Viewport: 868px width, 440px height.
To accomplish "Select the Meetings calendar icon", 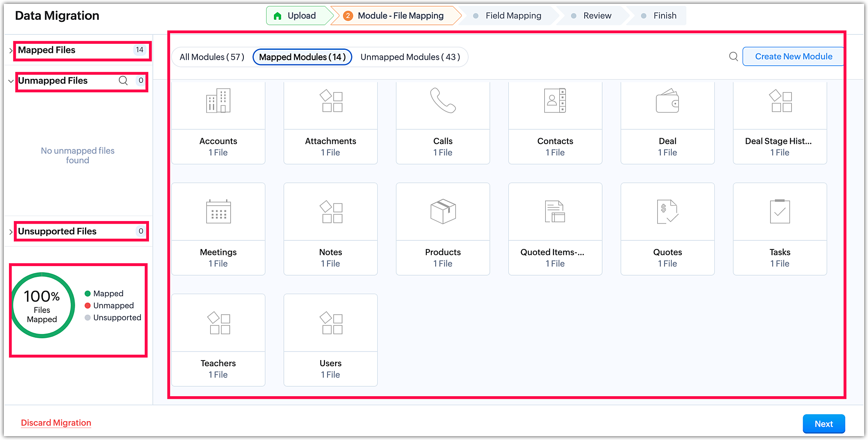I will click(x=218, y=212).
